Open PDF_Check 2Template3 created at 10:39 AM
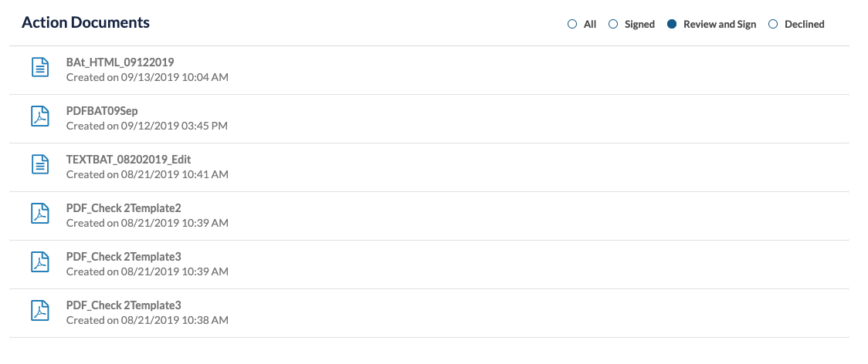 point(124,258)
